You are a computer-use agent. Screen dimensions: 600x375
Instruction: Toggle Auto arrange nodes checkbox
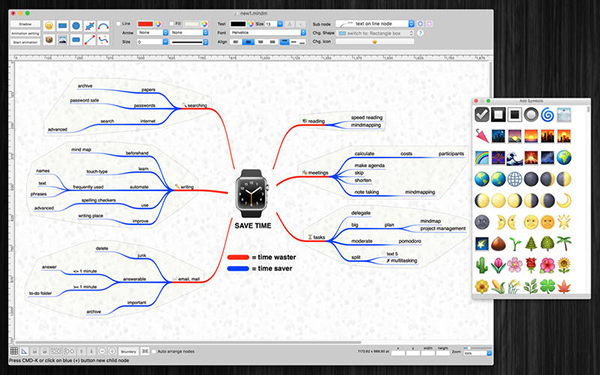coord(154,351)
